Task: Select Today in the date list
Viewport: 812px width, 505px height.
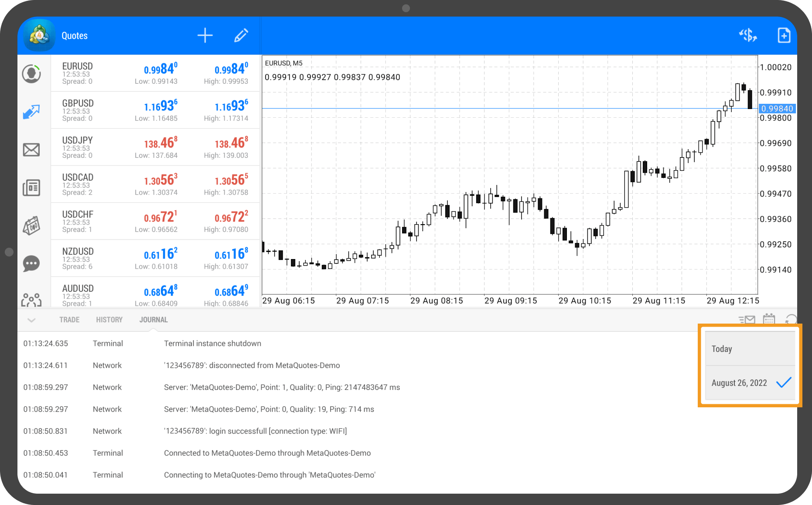Action: tap(750, 349)
